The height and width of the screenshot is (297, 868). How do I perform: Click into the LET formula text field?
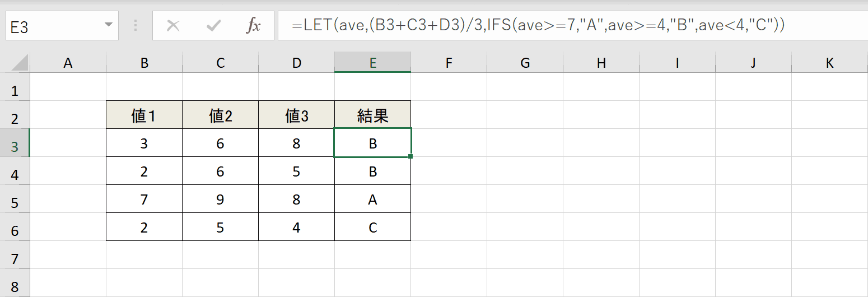tap(572, 26)
